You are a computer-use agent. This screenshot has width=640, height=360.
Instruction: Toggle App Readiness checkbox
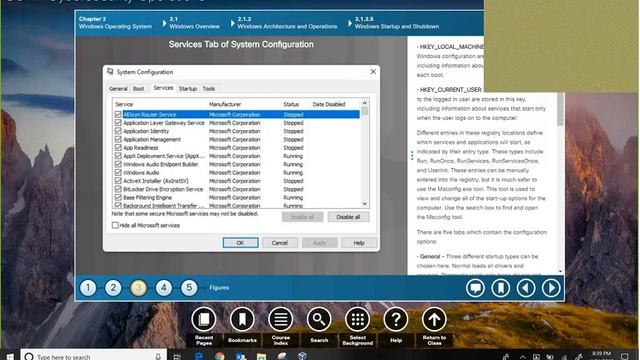[118, 147]
